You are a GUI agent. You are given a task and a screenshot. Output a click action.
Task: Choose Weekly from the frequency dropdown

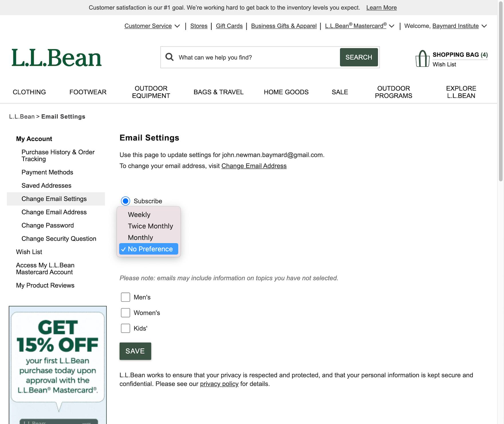click(139, 215)
